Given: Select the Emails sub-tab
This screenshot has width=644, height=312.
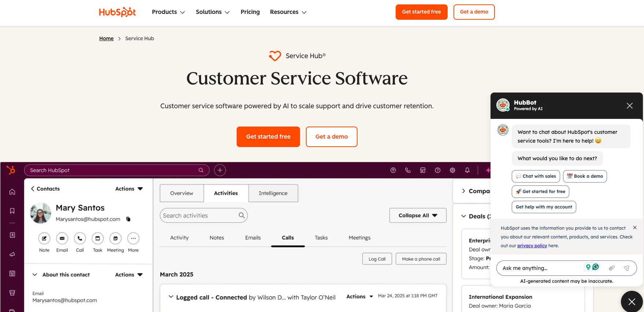Looking at the screenshot, I should pyautogui.click(x=253, y=238).
